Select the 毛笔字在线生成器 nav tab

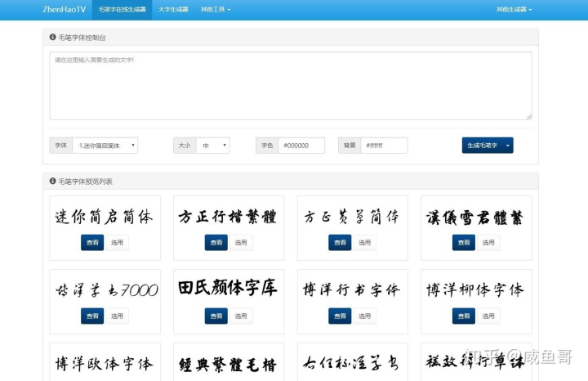[122, 10]
